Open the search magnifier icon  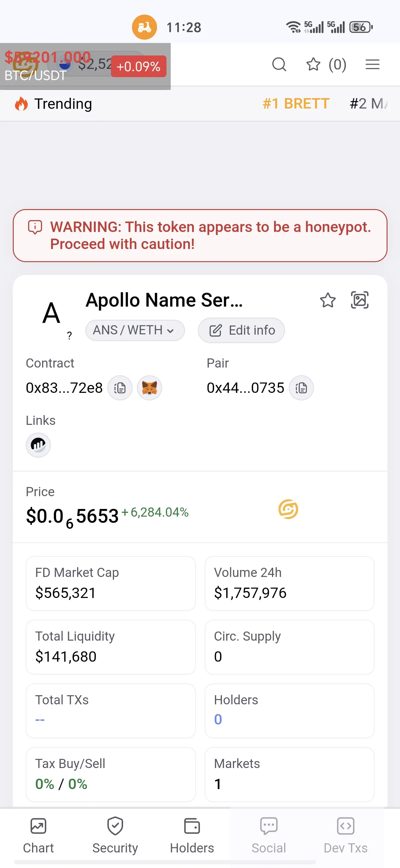pos(279,64)
